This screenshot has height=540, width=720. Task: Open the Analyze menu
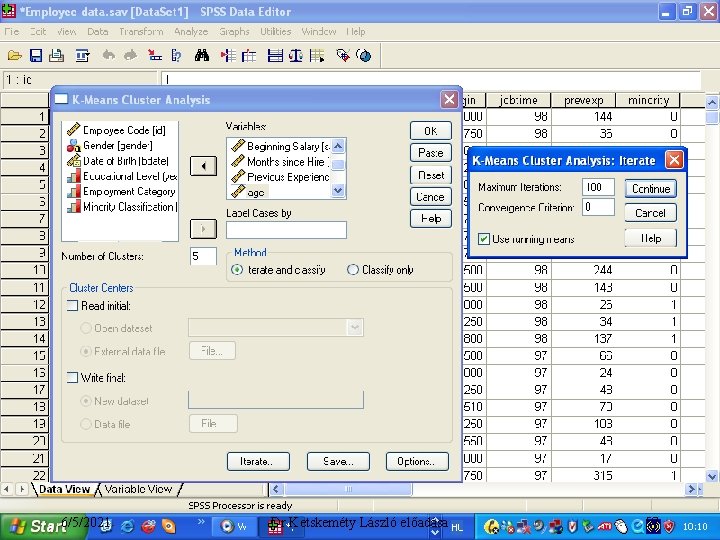click(x=191, y=32)
